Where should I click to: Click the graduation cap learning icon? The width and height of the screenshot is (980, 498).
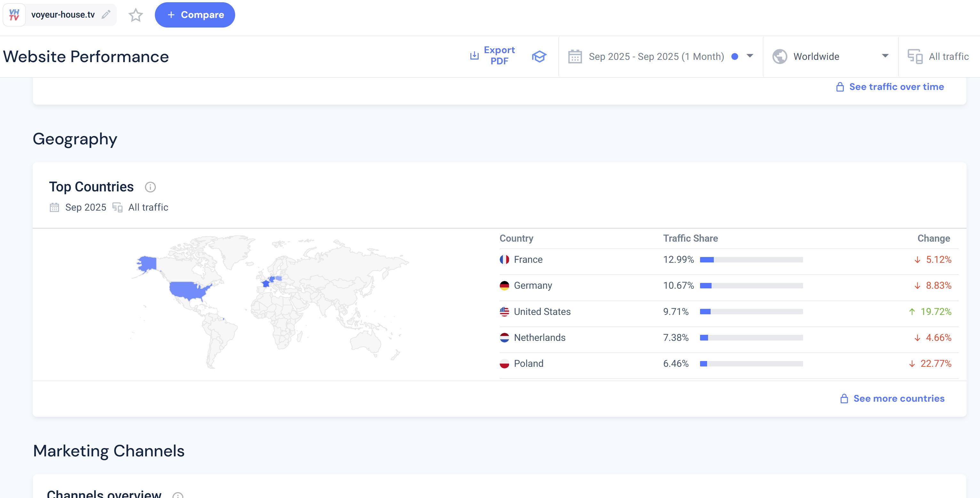[539, 56]
